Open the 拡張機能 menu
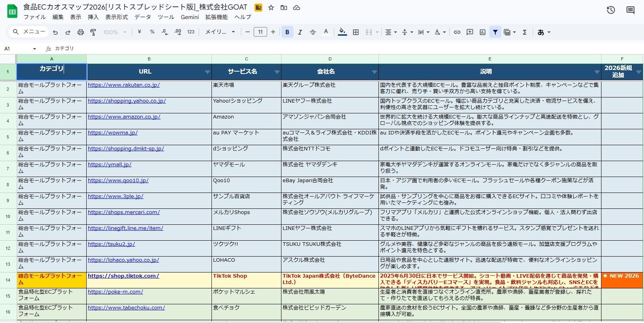644x323 pixels. tap(217, 17)
